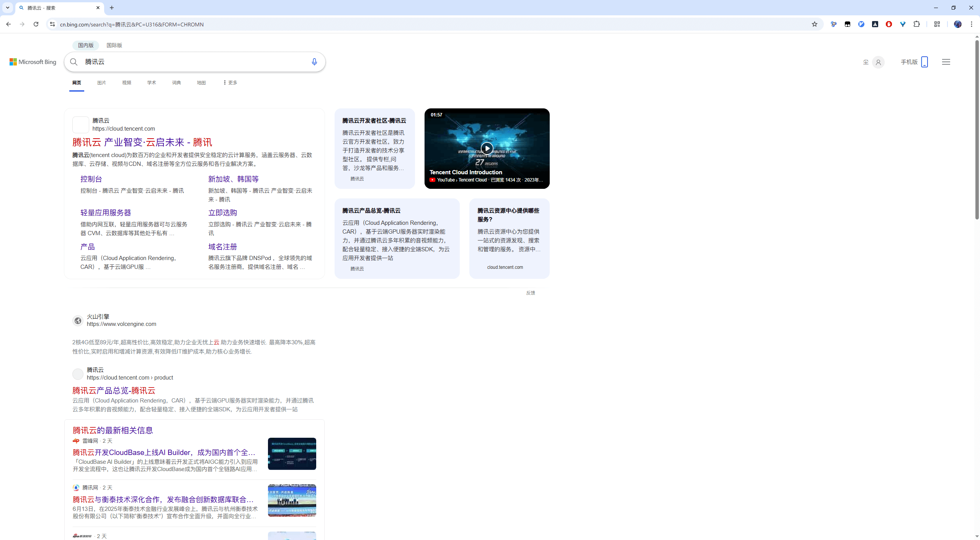
Task: Open the 图片 search tab
Action: point(101,83)
